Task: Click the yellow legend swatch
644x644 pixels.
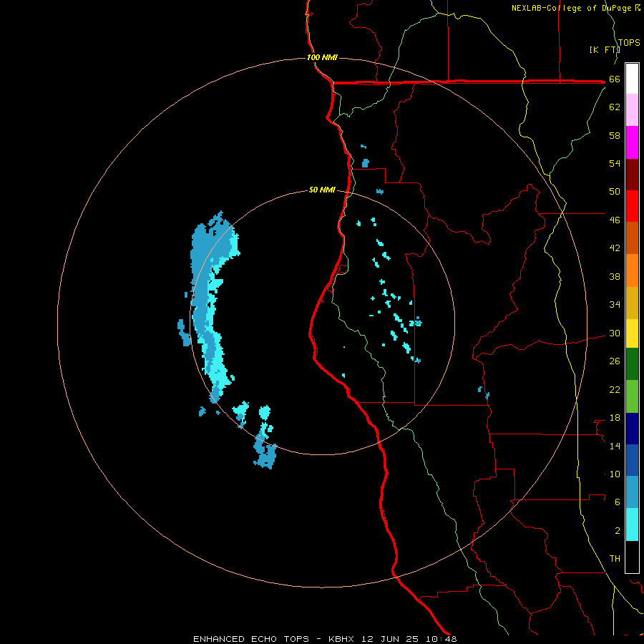Action: click(632, 333)
